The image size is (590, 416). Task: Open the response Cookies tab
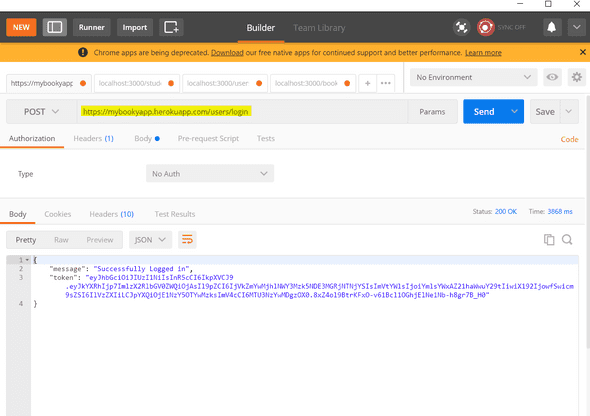[58, 214]
